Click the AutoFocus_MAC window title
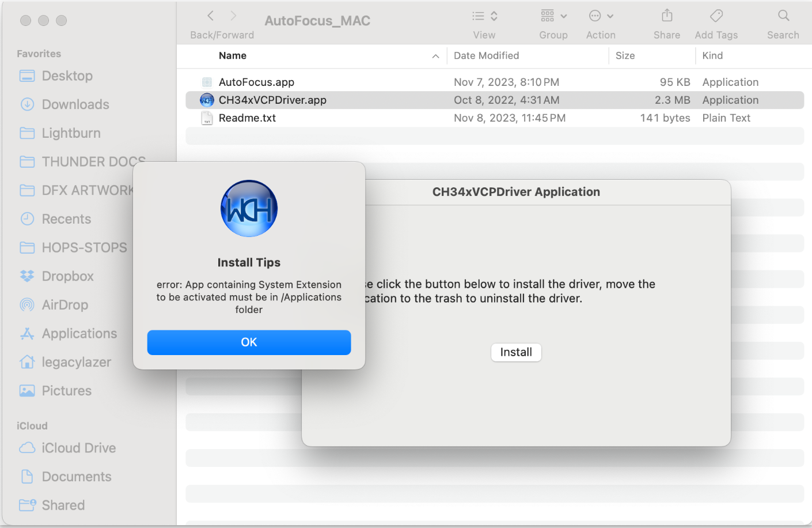This screenshot has width=812, height=528. (x=317, y=21)
